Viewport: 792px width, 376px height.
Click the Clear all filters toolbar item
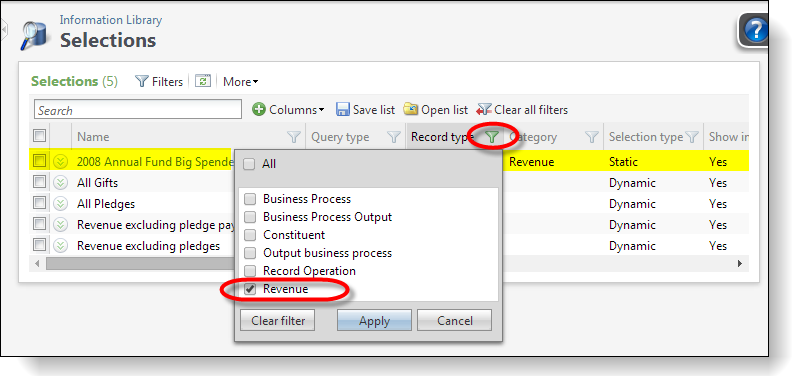[522, 110]
